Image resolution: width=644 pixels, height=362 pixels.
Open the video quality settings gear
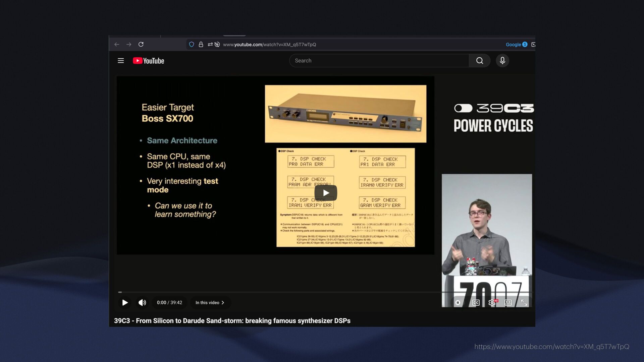pyautogui.click(x=492, y=303)
